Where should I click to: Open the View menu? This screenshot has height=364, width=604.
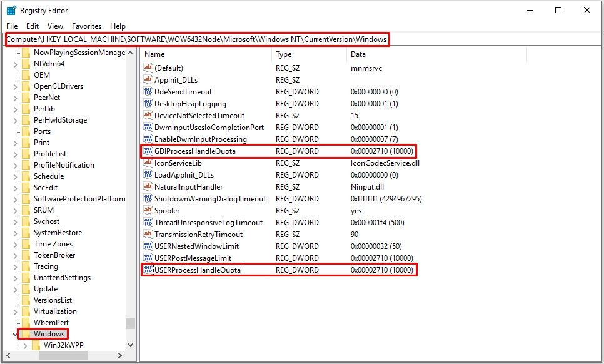(x=55, y=26)
